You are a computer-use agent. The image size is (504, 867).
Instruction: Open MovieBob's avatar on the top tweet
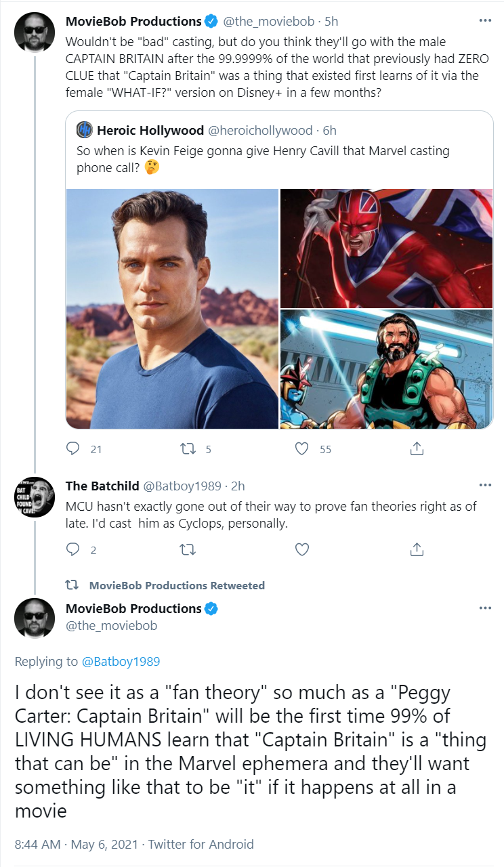tap(35, 32)
